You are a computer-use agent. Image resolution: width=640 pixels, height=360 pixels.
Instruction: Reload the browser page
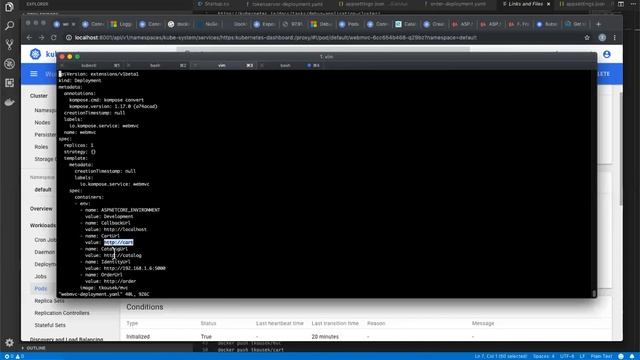click(x=53, y=38)
